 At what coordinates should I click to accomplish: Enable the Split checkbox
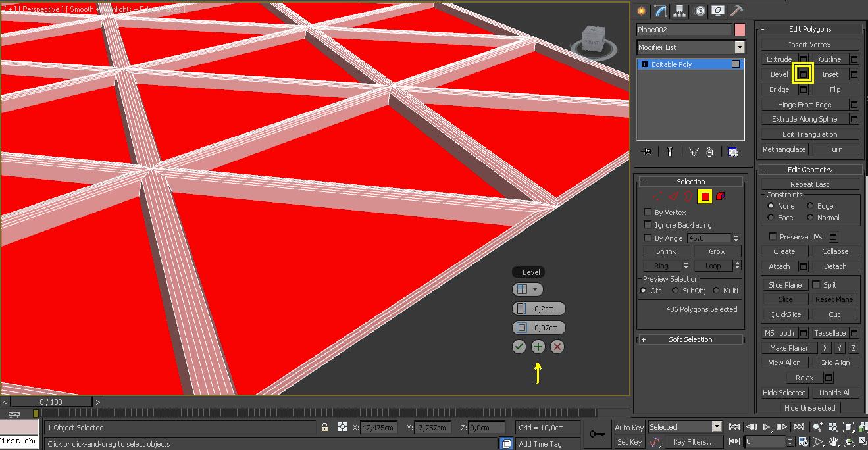[x=816, y=285]
